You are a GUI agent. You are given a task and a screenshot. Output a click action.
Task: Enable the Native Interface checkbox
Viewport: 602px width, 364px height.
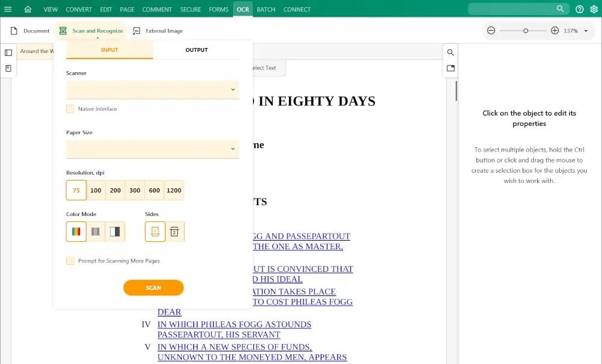[x=70, y=109]
